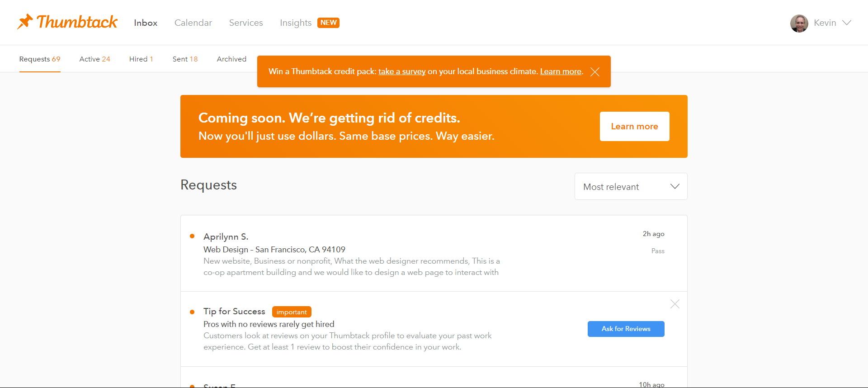Click 'Web Design - San Francisco, CA 94109' text
The height and width of the screenshot is (388, 868).
[x=274, y=250]
